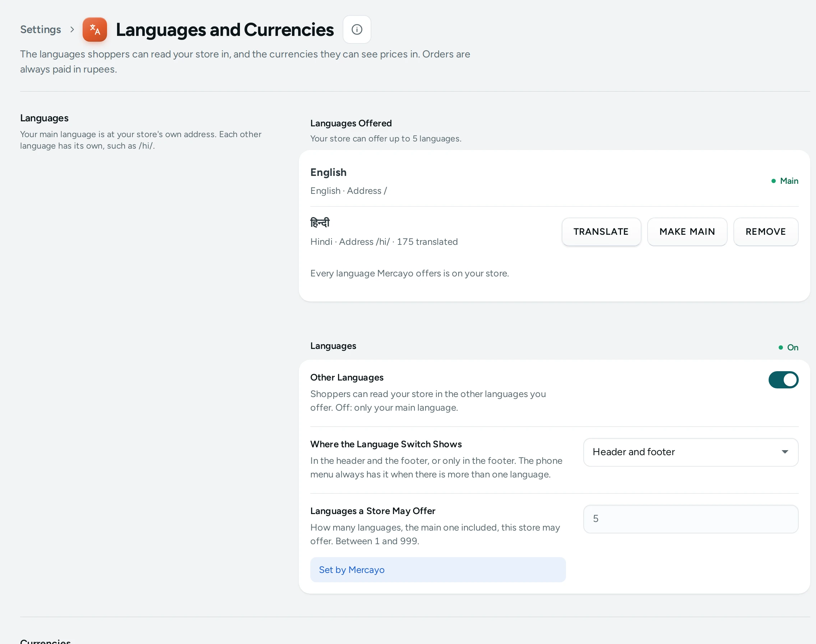
Task: Click the Translate button for Hindi
Action: click(601, 232)
